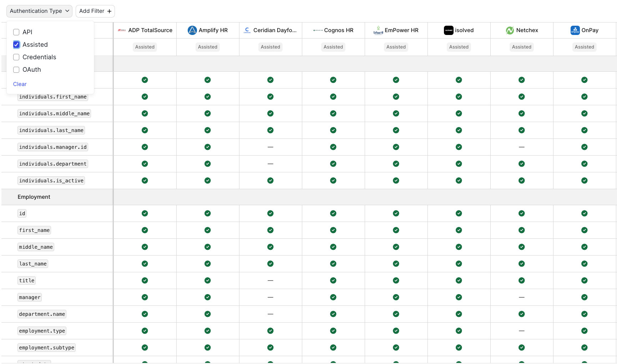Click the individuals.last_name field label

tap(51, 130)
